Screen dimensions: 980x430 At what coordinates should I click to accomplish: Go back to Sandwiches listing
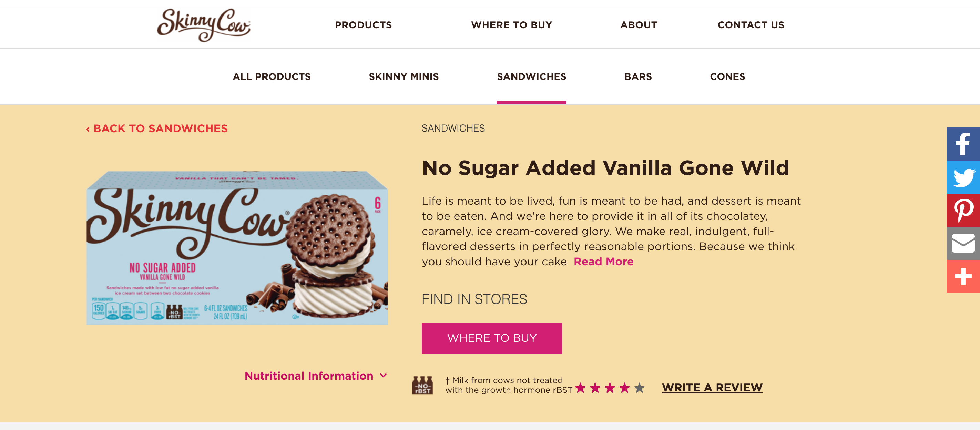click(157, 129)
